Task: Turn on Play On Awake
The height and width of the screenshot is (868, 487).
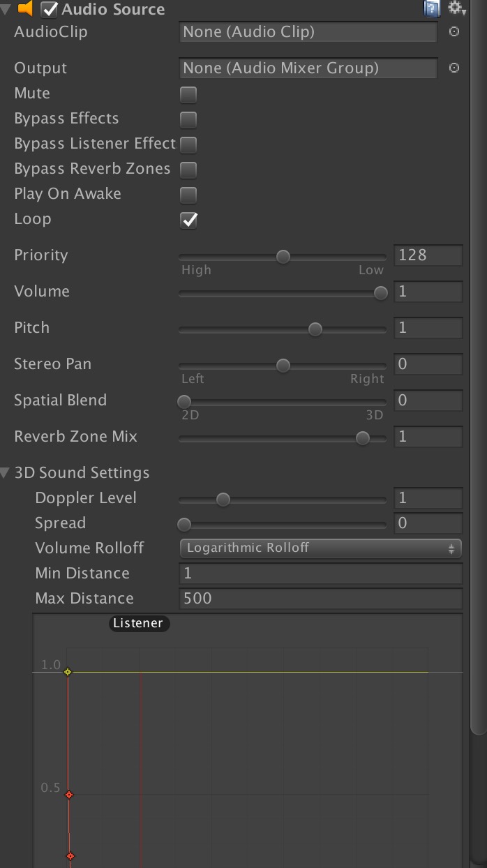Action: pyautogui.click(x=187, y=195)
